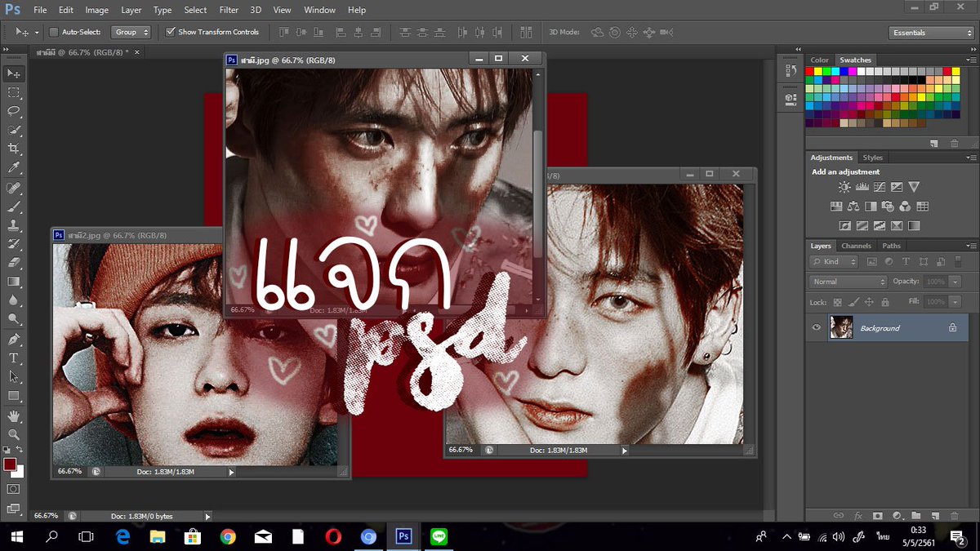Choose the Type tool

point(14,359)
